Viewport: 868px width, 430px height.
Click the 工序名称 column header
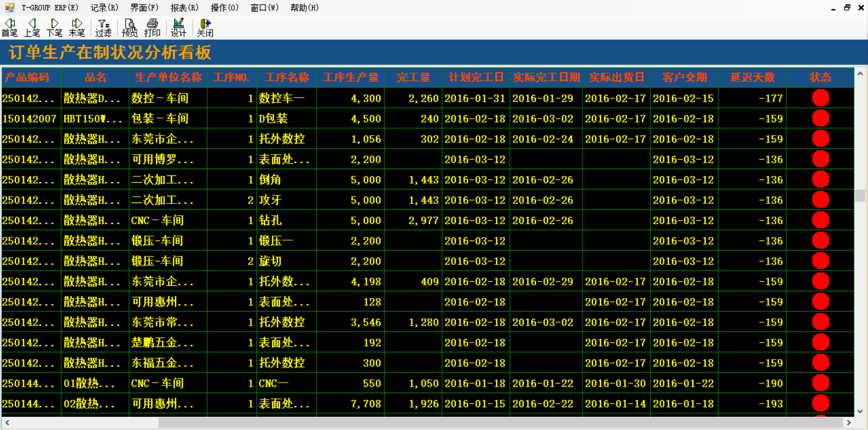pyautogui.click(x=286, y=77)
